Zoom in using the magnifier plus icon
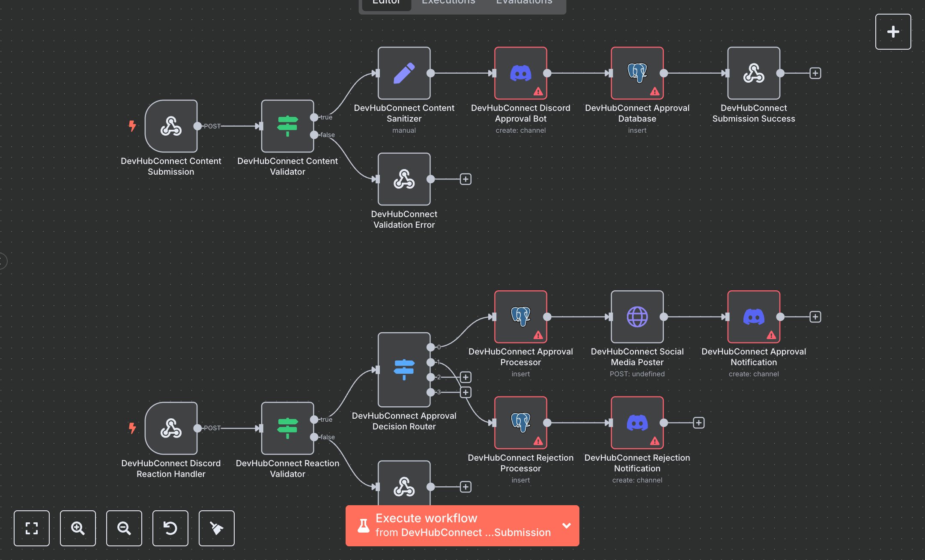Viewport: 925px width, 560px height. click(x=78, y=528)
